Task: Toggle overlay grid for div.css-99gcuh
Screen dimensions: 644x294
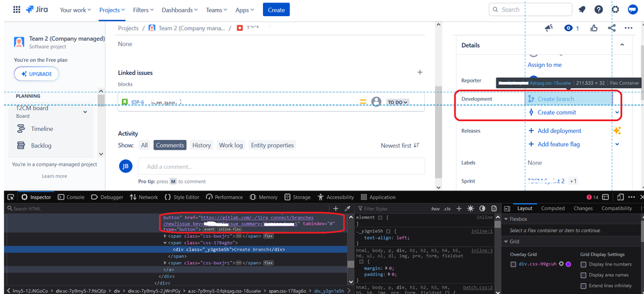Action: pyautogui.click(x=513, y=264)
